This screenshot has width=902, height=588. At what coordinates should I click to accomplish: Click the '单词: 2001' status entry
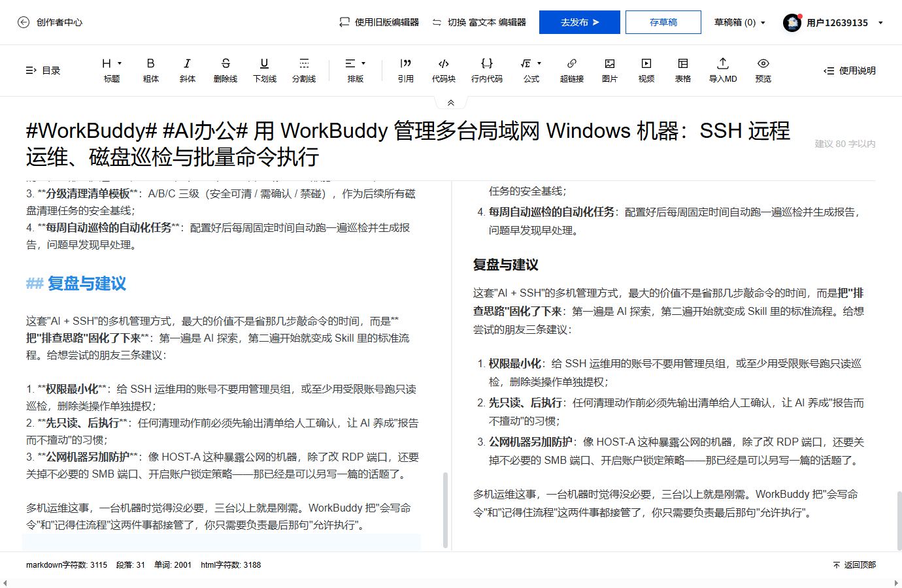pos(173,565)
